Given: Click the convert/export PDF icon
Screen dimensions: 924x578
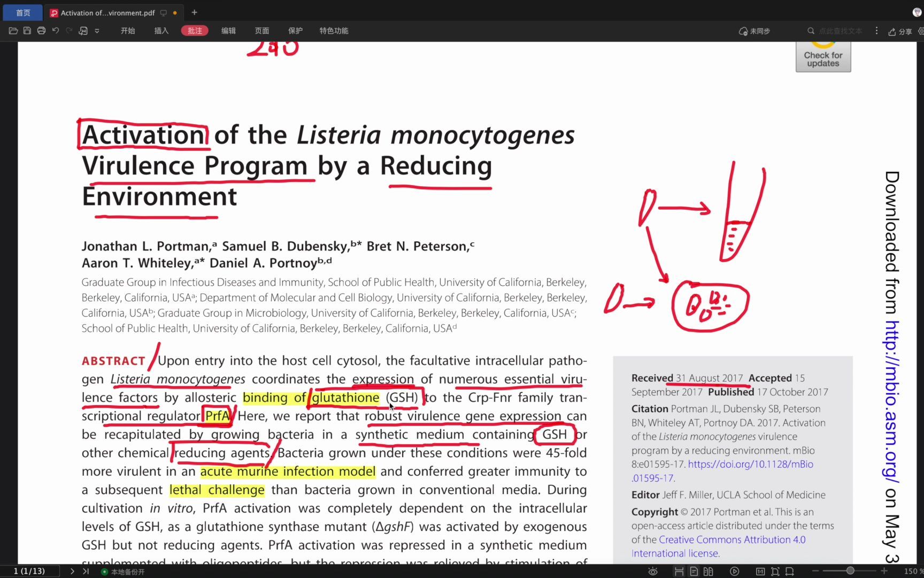Looking at the screenshot, I should click(x=83, y=31).
